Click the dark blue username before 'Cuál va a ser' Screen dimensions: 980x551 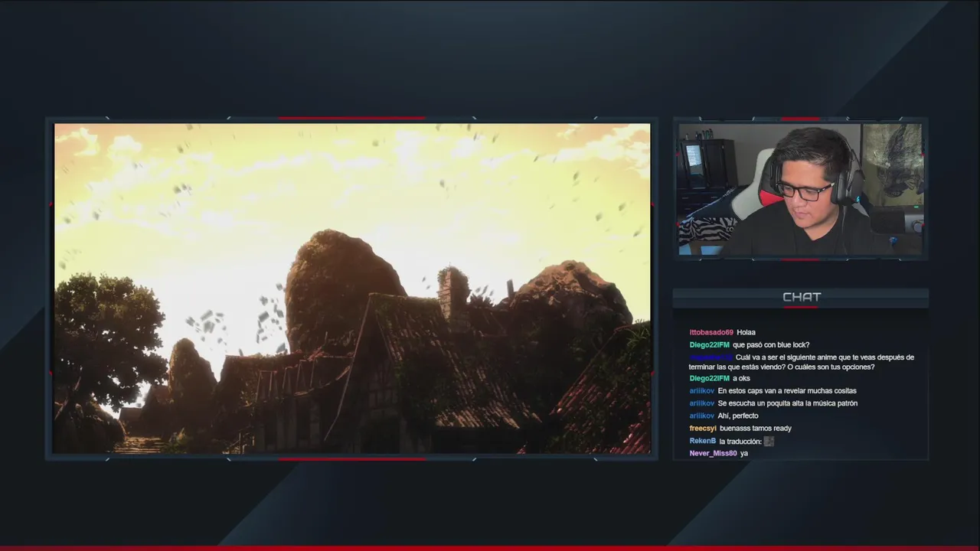pyautogui.click(x=710, y=357)
